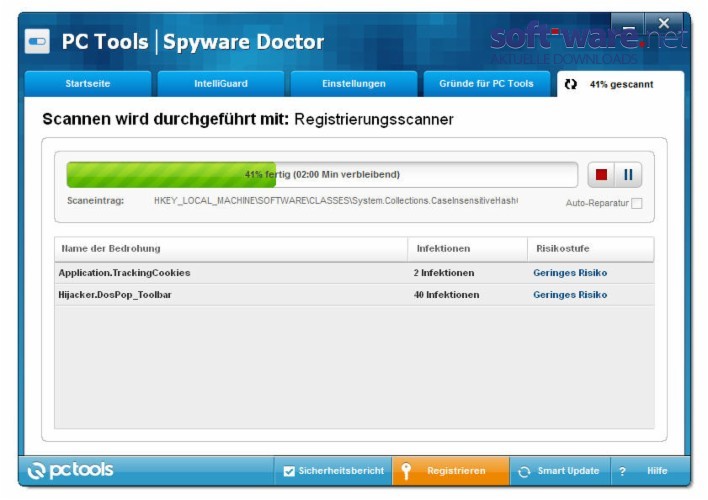Select the Hijacker.DosPop_Toolbar threat row

pos(354,294)
